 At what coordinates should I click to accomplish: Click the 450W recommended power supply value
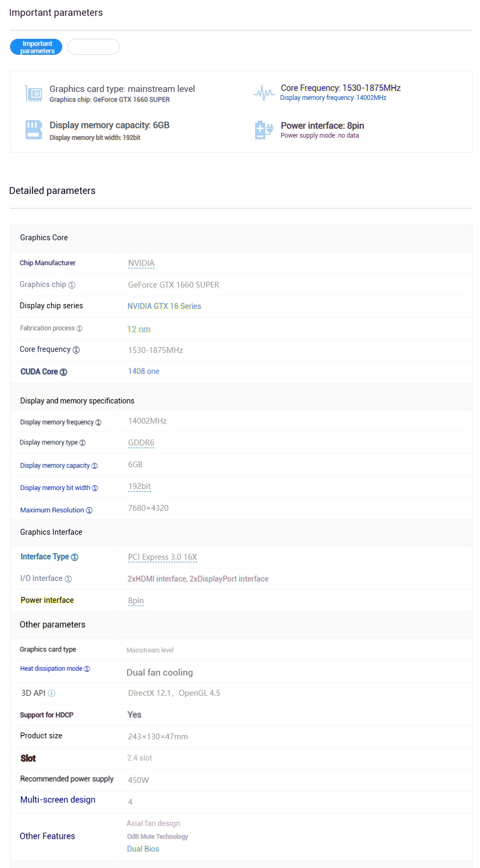[138, 780]
